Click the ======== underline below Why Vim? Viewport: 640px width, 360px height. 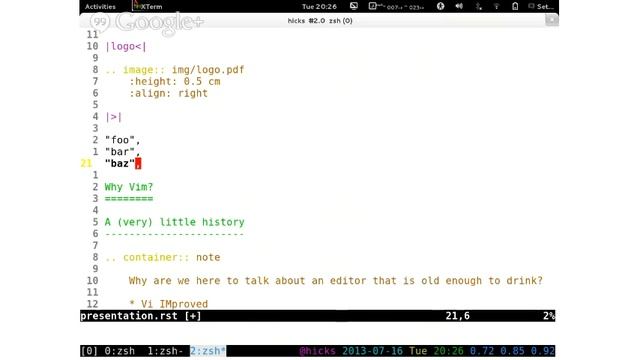(129, 199)
